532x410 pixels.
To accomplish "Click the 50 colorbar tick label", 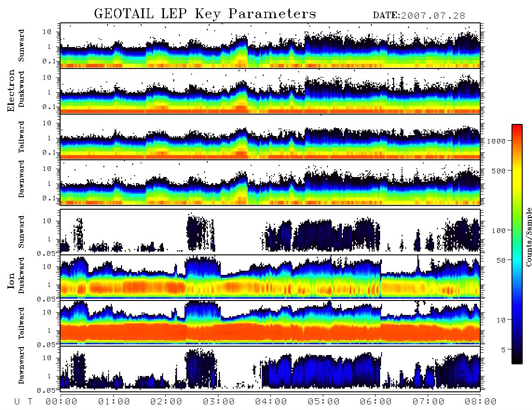I will (501, 260).
